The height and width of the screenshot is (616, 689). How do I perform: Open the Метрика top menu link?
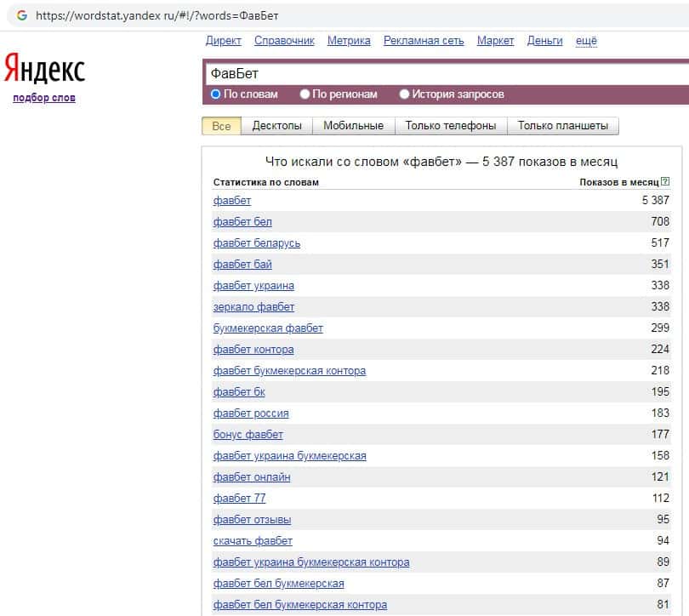coord(349,41)
